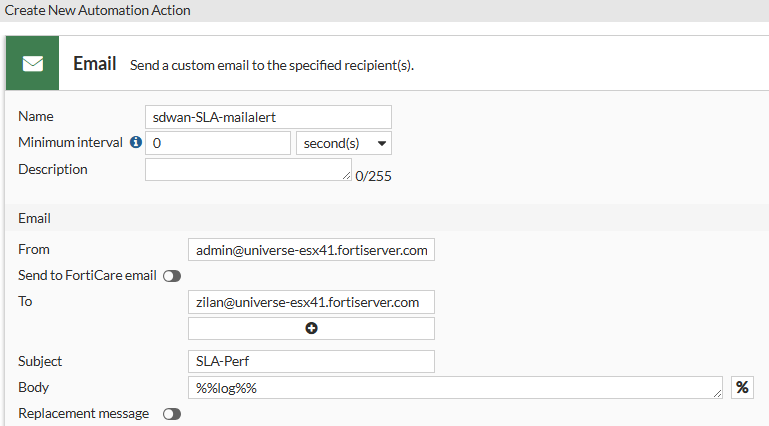Click the Body field with %%log%%

[450, 388]
